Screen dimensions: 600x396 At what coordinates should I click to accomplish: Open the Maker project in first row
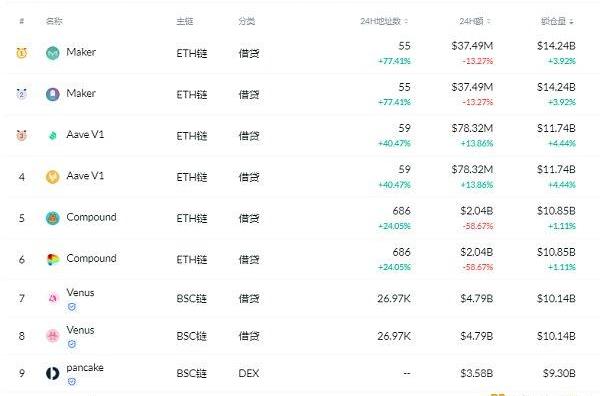point(81,52)
